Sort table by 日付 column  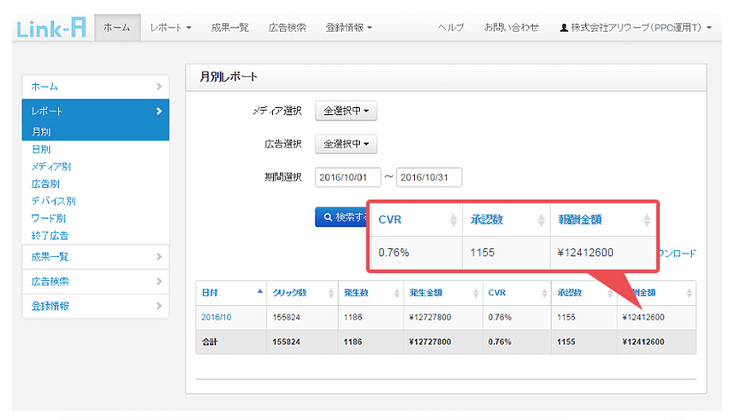point(231,293)
